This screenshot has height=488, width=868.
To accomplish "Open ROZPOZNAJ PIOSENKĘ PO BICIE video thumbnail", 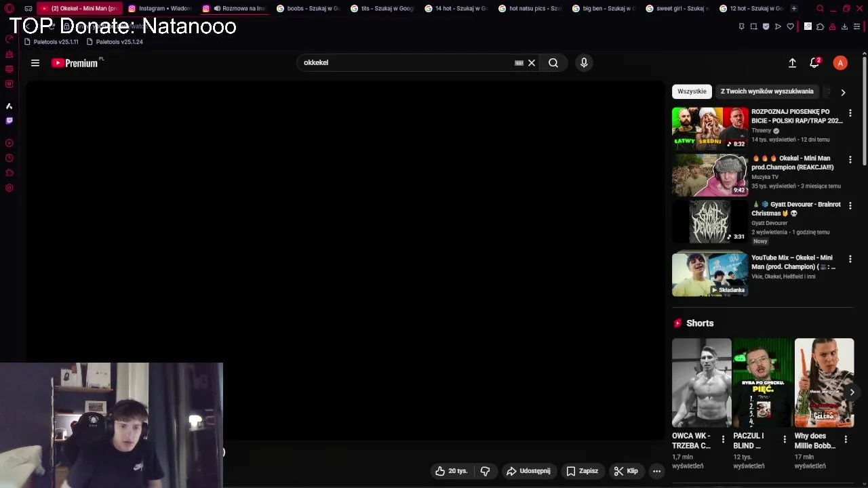I will [709, 127].
